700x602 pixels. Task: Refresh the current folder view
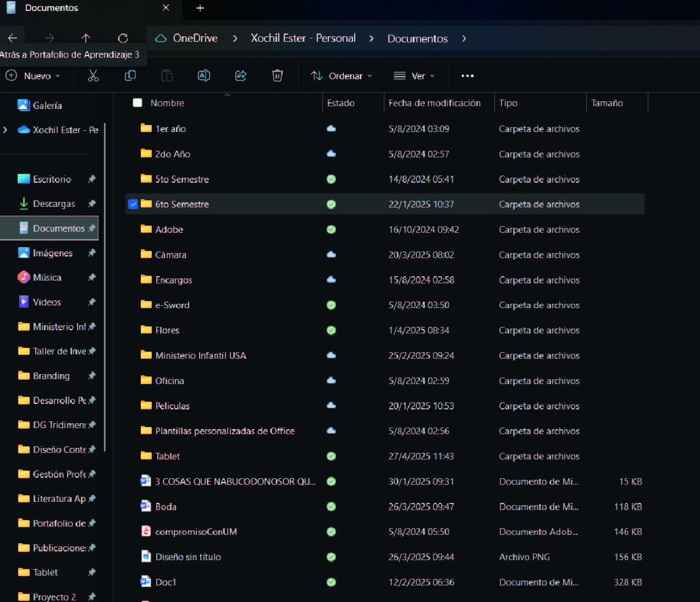tap(123, 38)
